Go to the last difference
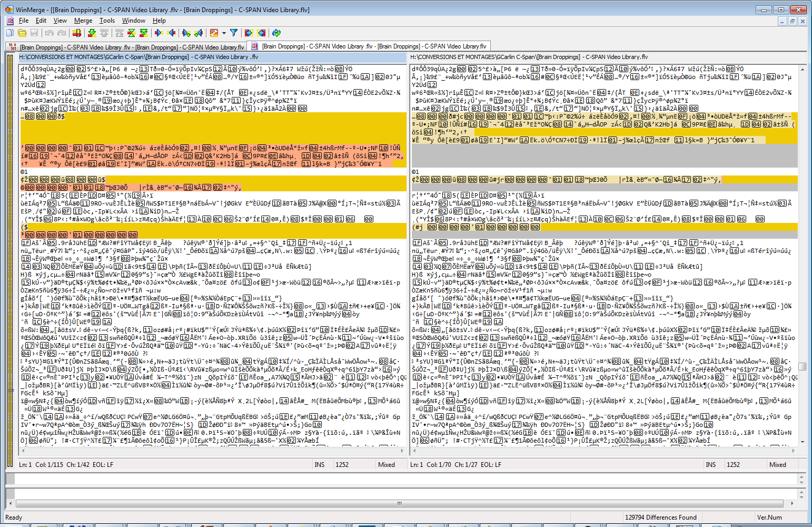Screen dimensions: 812x527 143,33
